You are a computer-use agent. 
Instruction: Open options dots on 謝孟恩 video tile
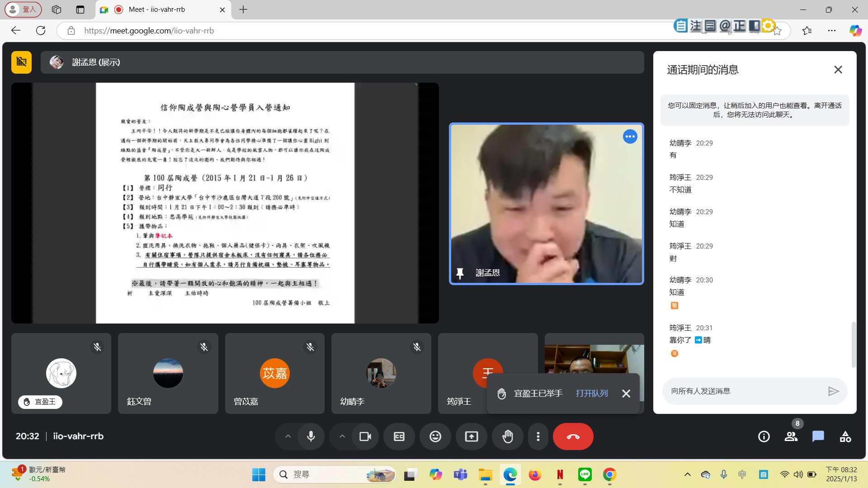pyautogui.click(x=630, y=136)
